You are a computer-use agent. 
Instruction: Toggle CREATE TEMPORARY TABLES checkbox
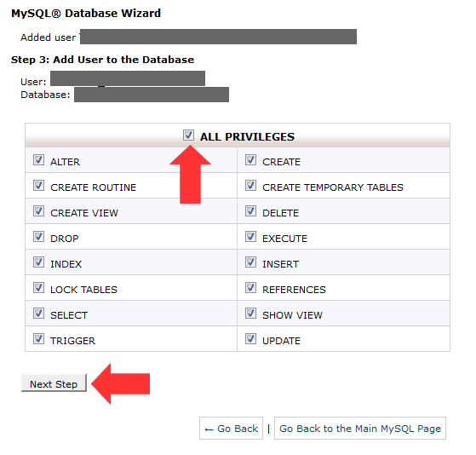pos(250,186)
